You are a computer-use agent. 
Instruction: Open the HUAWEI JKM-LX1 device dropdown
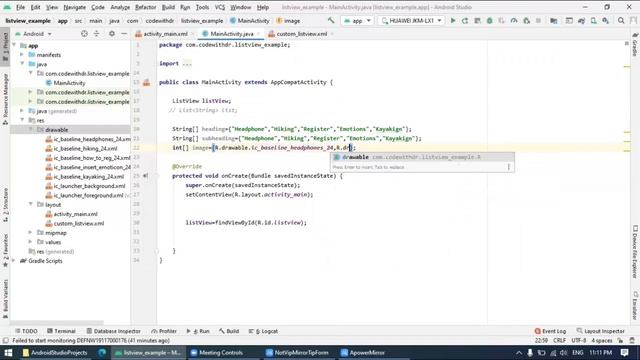411,20
